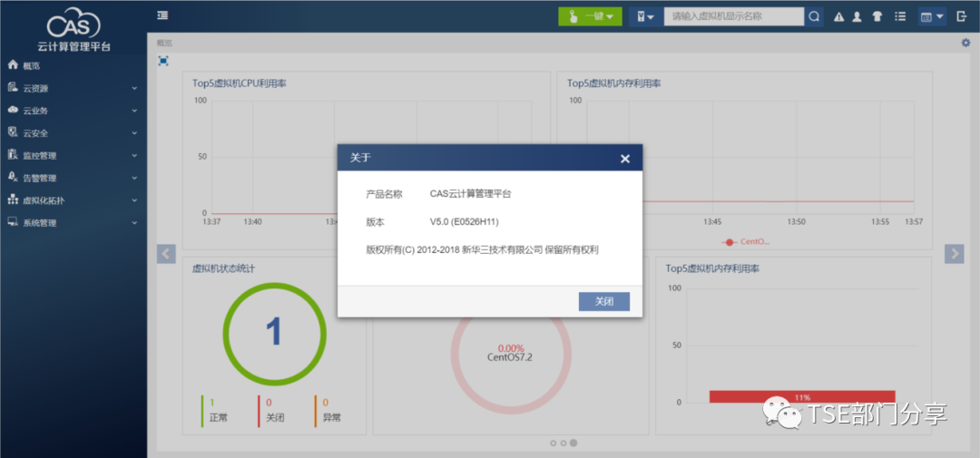980x458 pixels.
Task: Open the 系统管理 sidebar menu
Action: pos(73,223)
